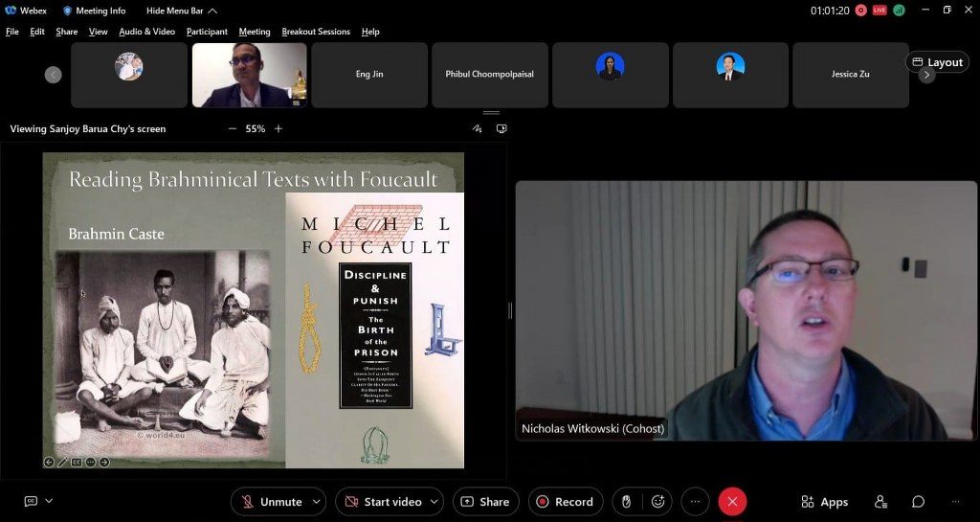This screenshot has width=980, height=522.
Task: Open Meeting Info panel
Action: [95, 11]
